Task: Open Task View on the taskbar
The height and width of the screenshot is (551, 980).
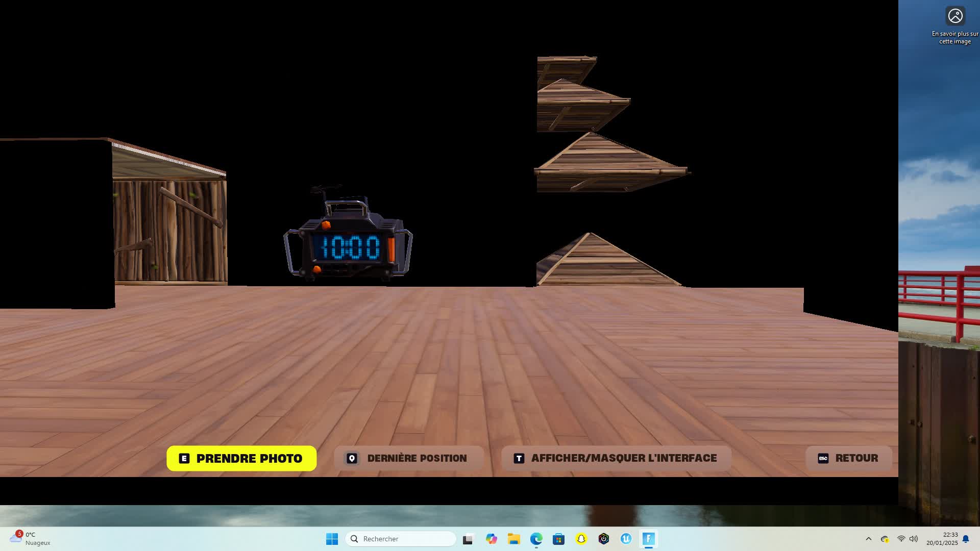Action: pyautogui.click(x=468, y=539)
